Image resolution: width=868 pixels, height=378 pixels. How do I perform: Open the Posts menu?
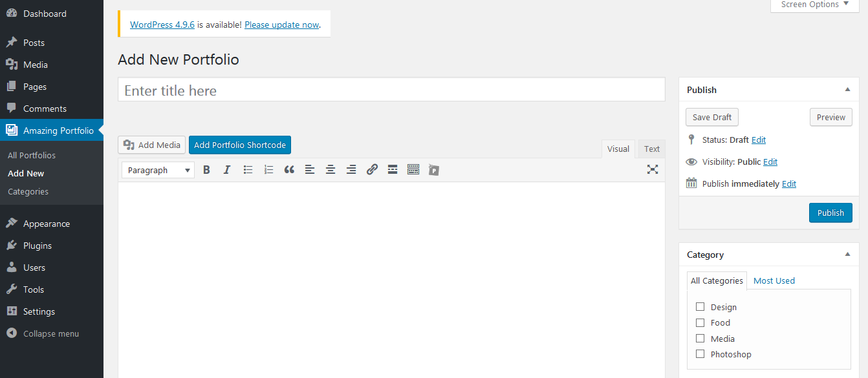(x=52, y=43)
